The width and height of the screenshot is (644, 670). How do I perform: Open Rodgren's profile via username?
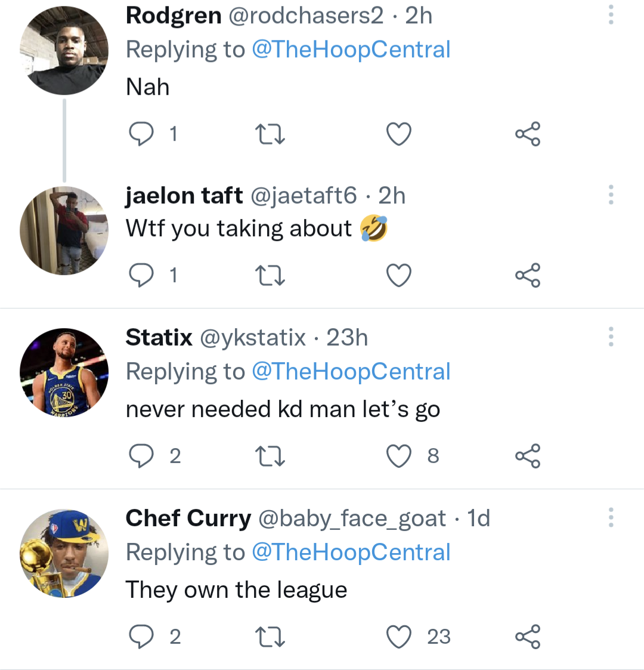coord(173,16)
